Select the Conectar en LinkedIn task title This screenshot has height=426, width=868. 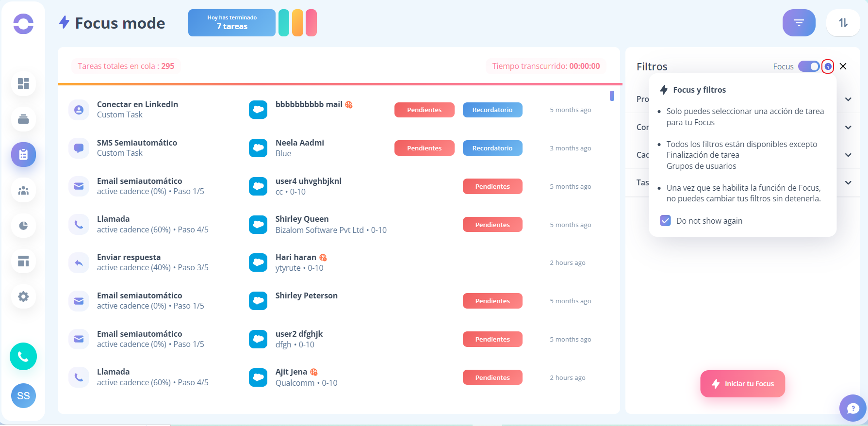pos(137,104)
